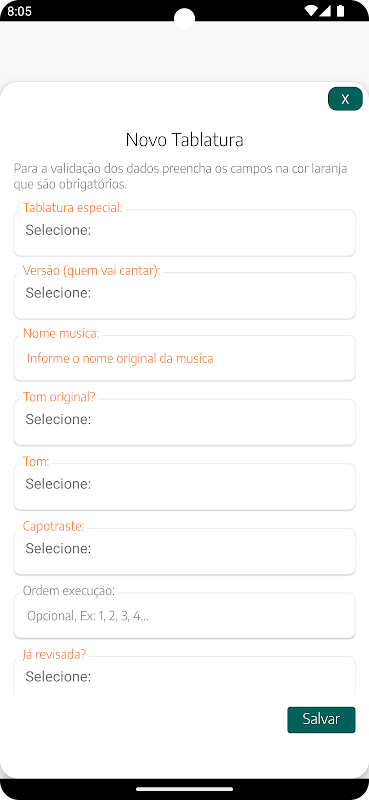This screenshot has width=369, height=800.
Task: Open the Capotraste selector
Action: (184, 551)
